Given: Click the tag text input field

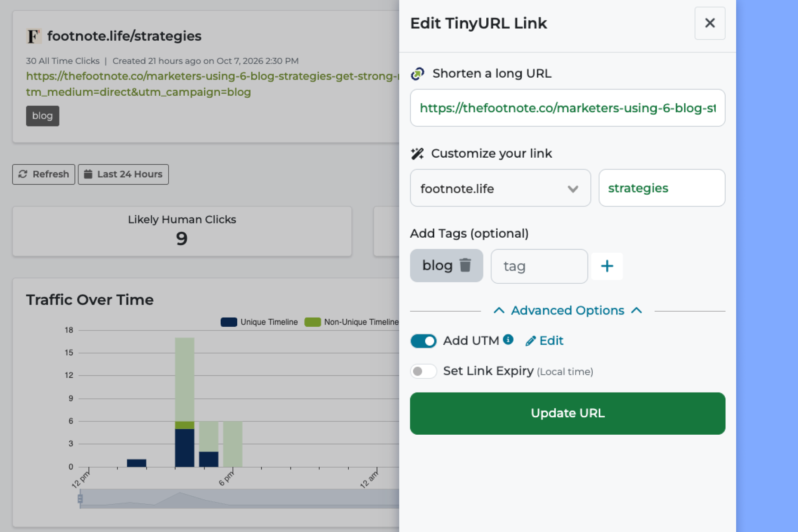Looking at the screenshot, I should 539,266.
